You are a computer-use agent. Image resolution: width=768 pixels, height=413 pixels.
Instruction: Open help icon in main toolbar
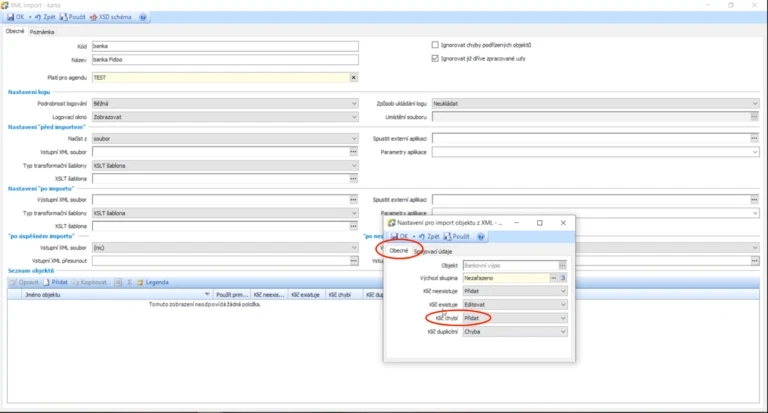click(x=143, y=17)
